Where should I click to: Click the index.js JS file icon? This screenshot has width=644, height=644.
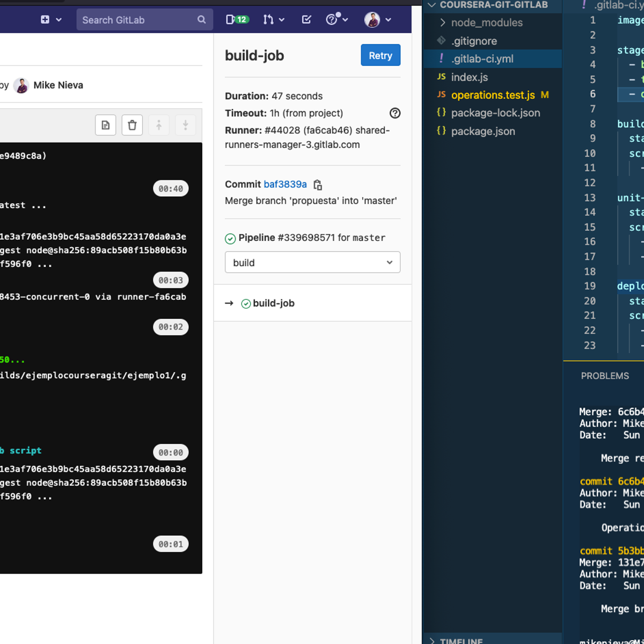441,77
